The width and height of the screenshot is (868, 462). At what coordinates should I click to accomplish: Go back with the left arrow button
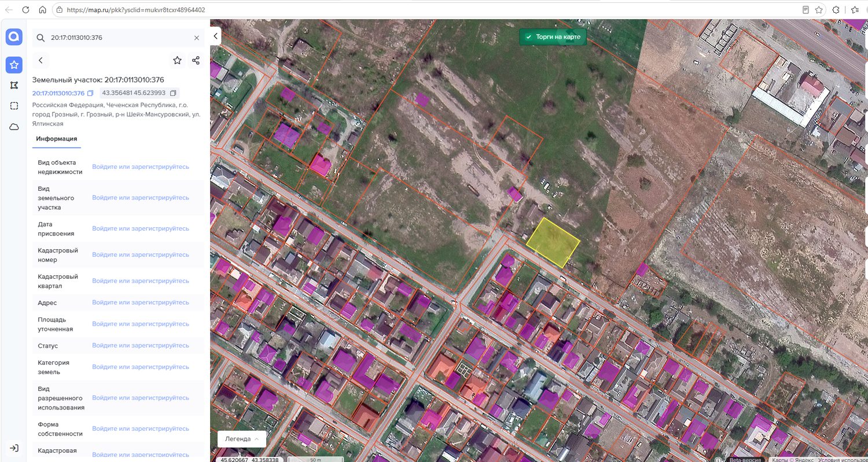41,60
